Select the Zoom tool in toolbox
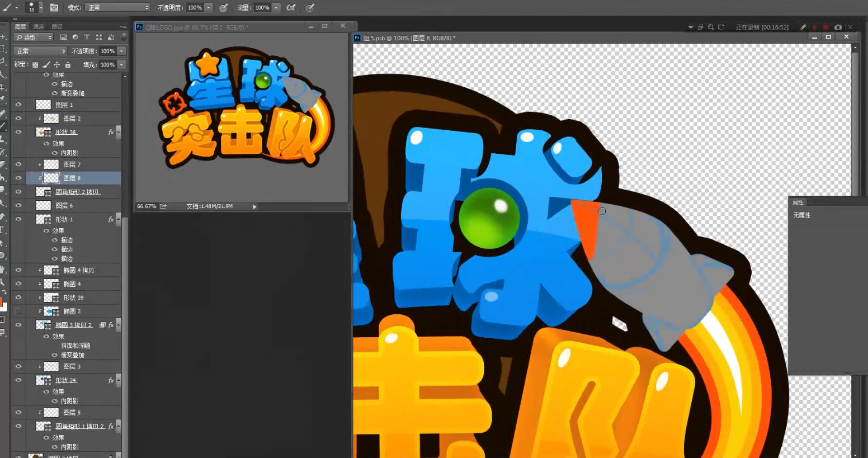 (x=3, y=282)
